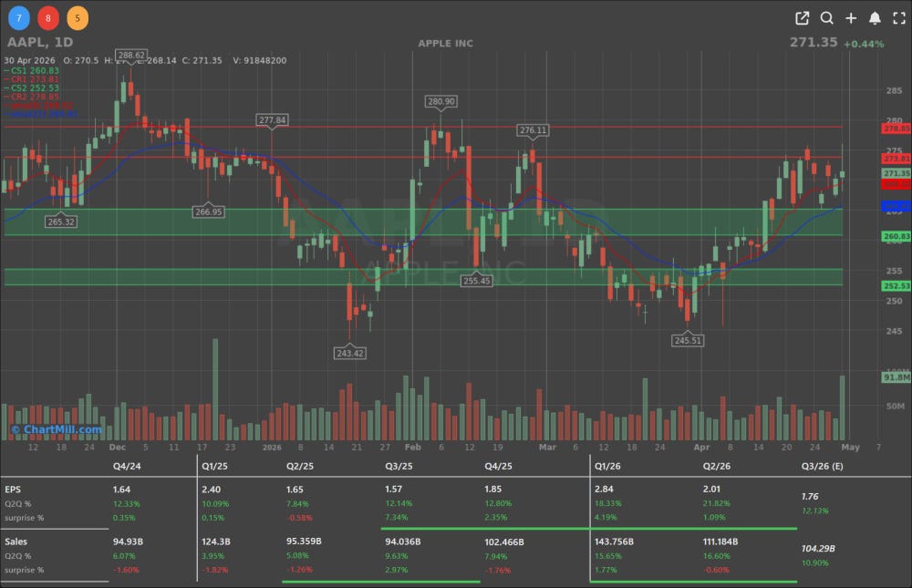Screen dimensions: 912x588
Task: Select the Q2/25 column header
Action: [300, 467]
